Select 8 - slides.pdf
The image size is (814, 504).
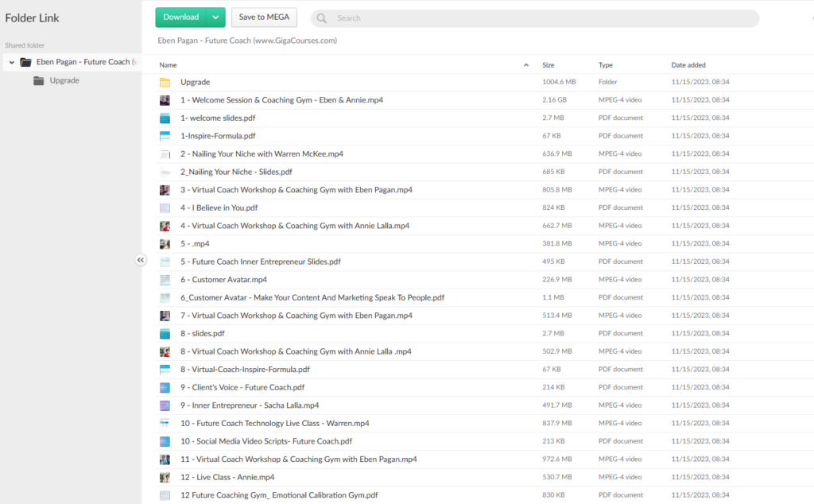pyautogui.click(x=203, y=333)
